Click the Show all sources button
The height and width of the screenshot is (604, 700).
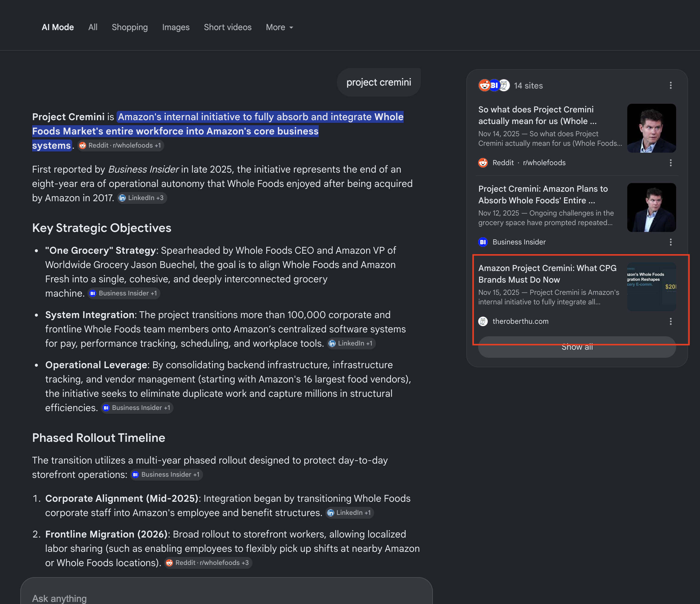pyautogui.click(x=577, y=347)
